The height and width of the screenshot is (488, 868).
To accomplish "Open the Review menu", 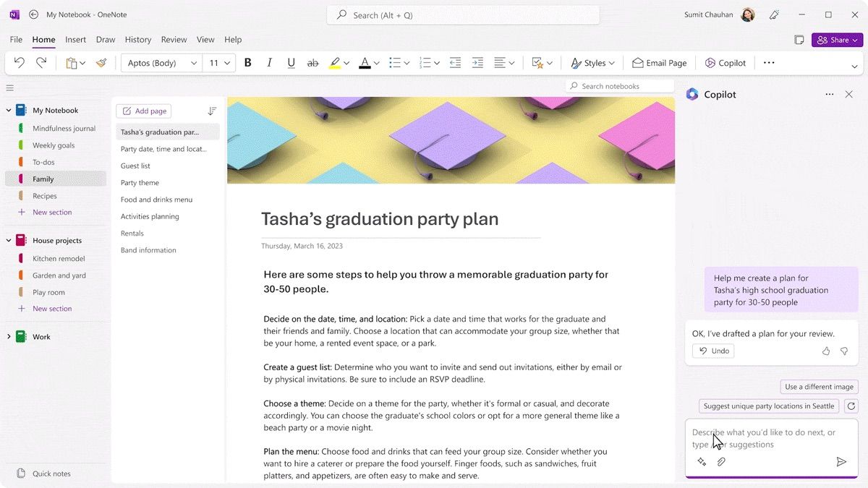I will pyautogui.click(x=174, y=39).
